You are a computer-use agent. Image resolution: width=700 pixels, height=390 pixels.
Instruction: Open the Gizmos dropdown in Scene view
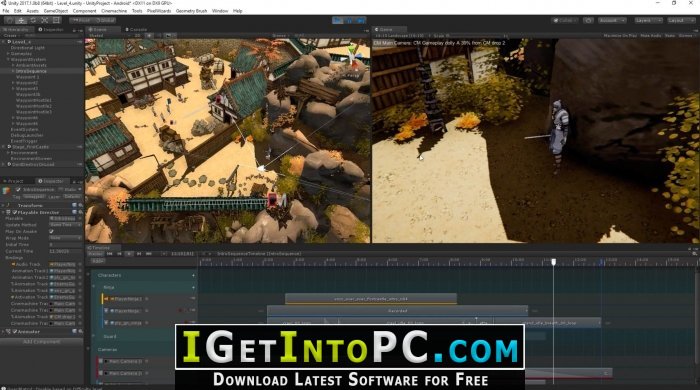point(280,36)
